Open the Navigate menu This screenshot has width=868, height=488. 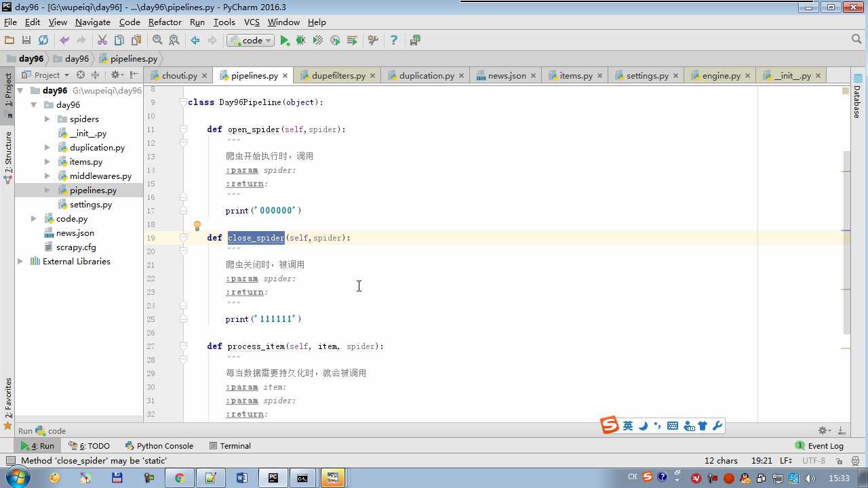[x=93, y=22]
